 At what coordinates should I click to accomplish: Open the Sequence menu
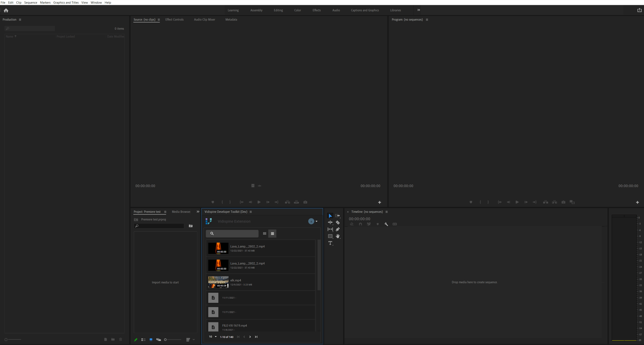31,3
